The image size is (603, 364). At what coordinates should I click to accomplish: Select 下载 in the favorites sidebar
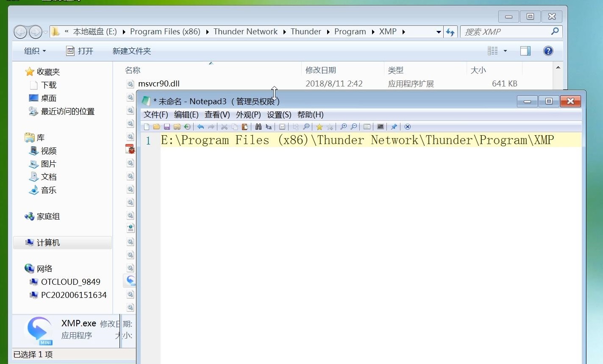[x=49, y=85]
